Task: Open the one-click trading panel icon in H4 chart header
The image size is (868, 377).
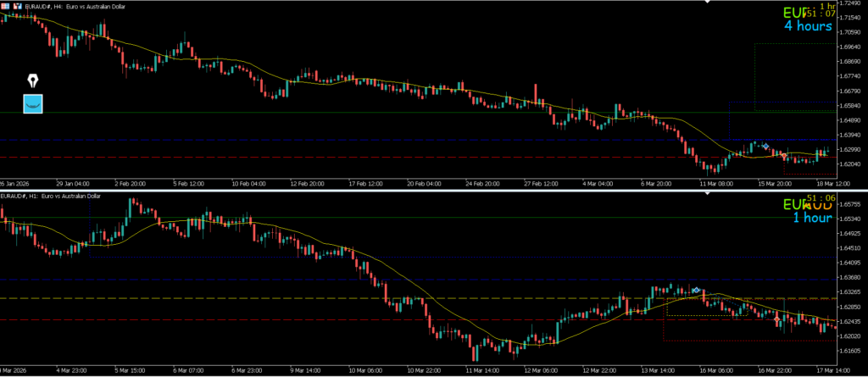Action: click(x=7, y=5)
